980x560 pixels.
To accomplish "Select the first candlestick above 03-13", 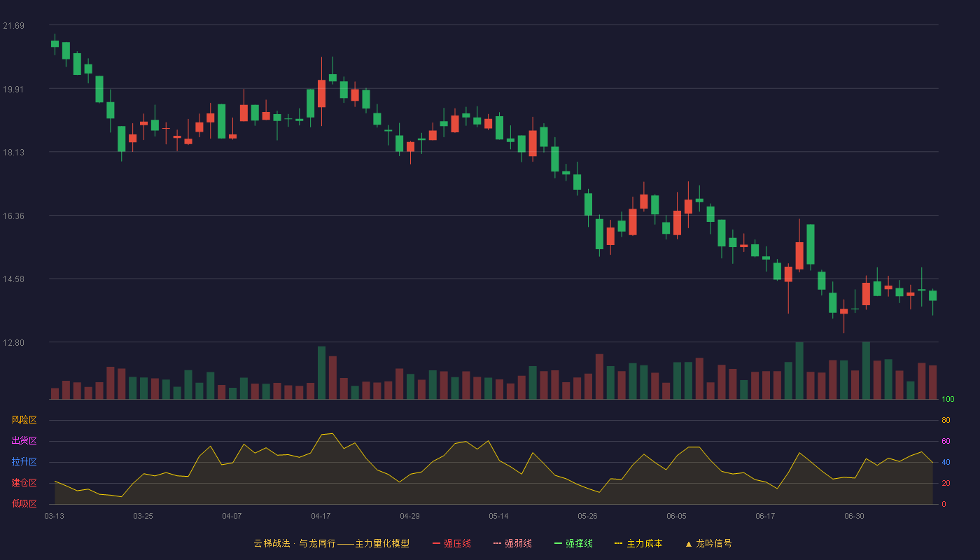I will tap(55, 43).
